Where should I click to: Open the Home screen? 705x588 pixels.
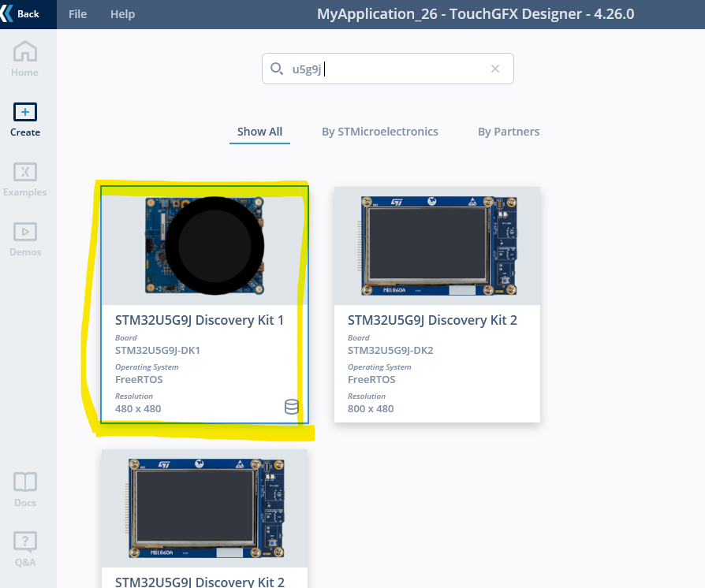[24, 58]
